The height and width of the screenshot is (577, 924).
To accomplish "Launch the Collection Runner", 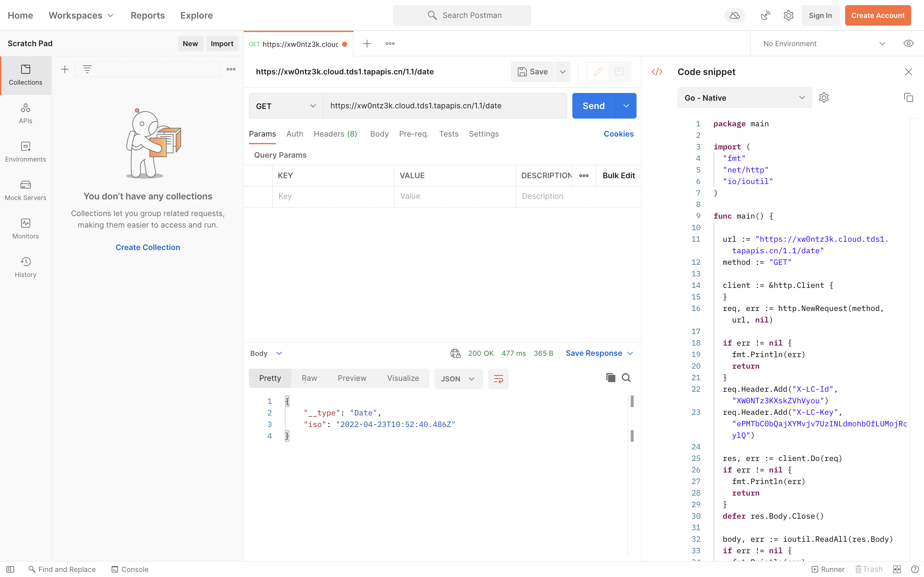I will (828, 569).
